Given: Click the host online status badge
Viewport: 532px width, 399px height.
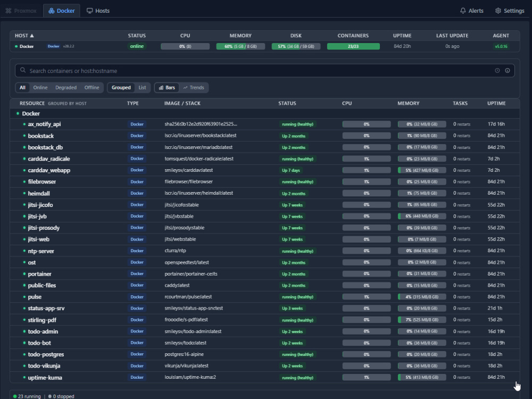Looking at the screenshot, I should (x=137, y=46).
